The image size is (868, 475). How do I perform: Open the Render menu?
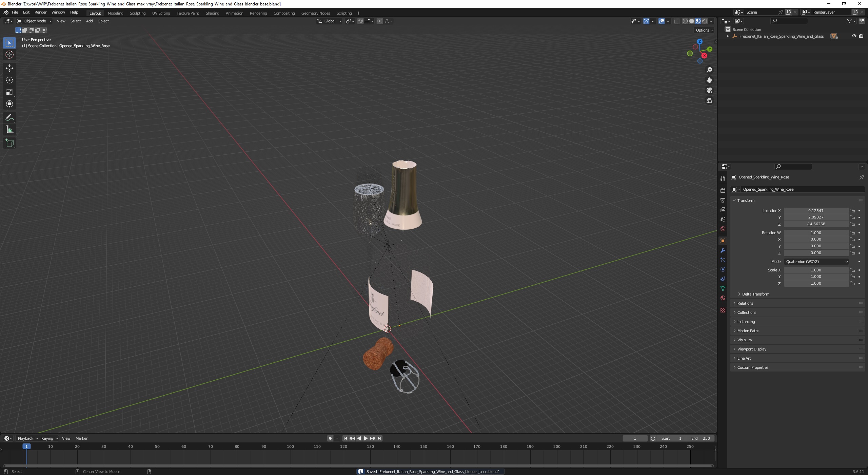pyautogui.click(x=40, y=12)
